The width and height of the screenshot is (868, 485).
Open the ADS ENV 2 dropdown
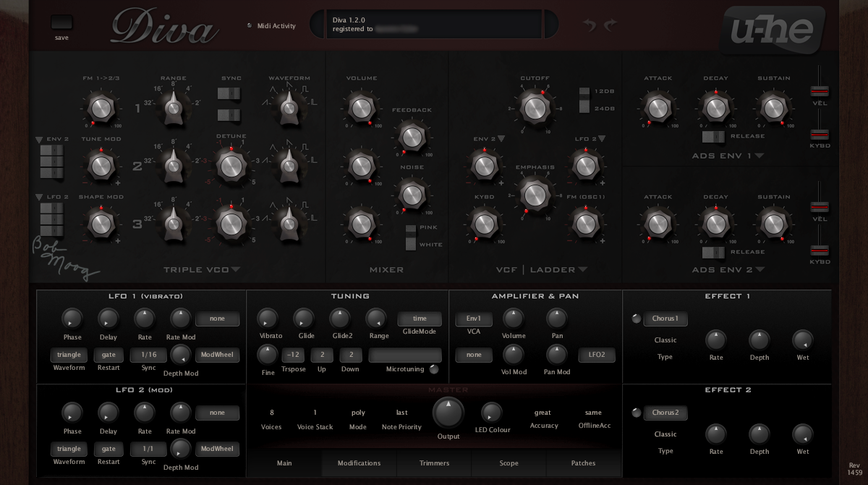click(x=759, y=270)
